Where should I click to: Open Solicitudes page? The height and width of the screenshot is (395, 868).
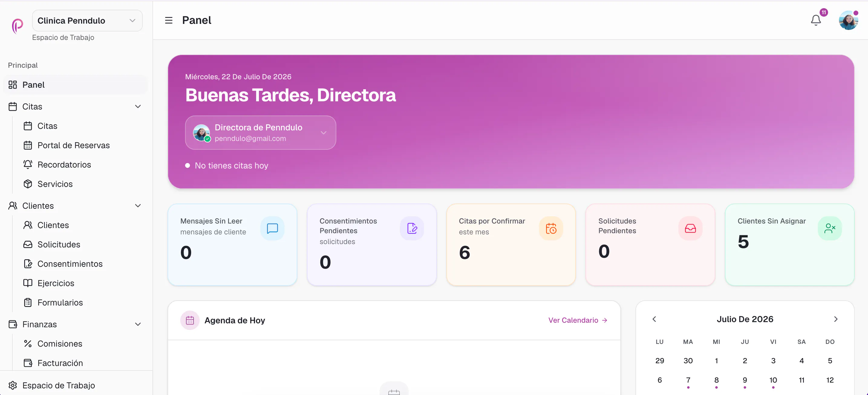83,244
